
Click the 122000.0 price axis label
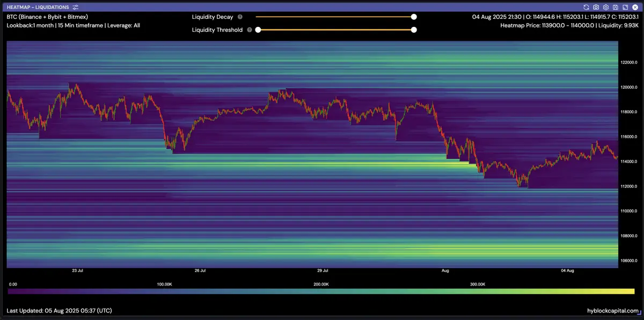click(630, 62)
